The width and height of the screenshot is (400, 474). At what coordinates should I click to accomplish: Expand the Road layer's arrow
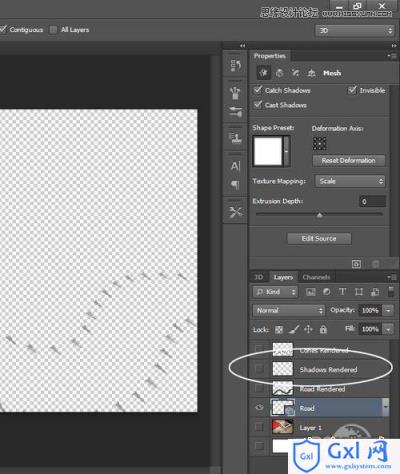pyautogui.click(x=386, y=407)
